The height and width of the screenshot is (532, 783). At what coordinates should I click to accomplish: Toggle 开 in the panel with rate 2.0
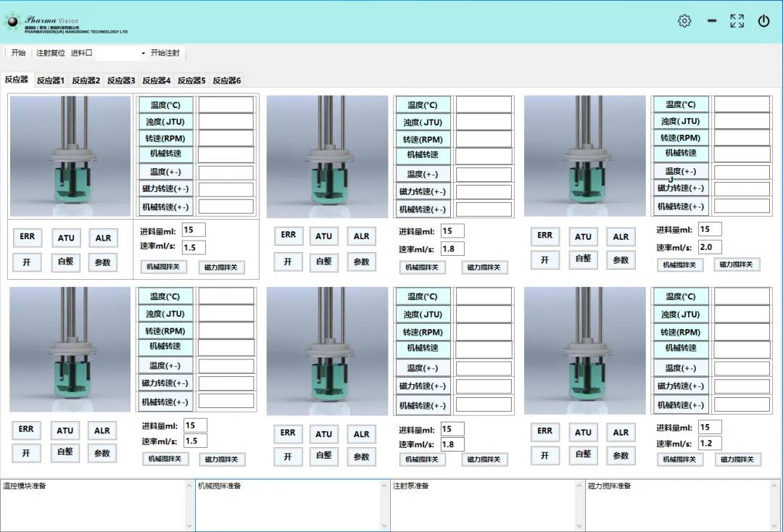(x=544, y=259)
